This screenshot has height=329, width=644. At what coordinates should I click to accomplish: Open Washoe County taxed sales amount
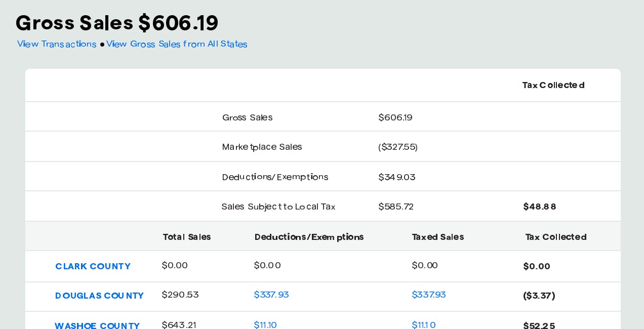(424, 324)
